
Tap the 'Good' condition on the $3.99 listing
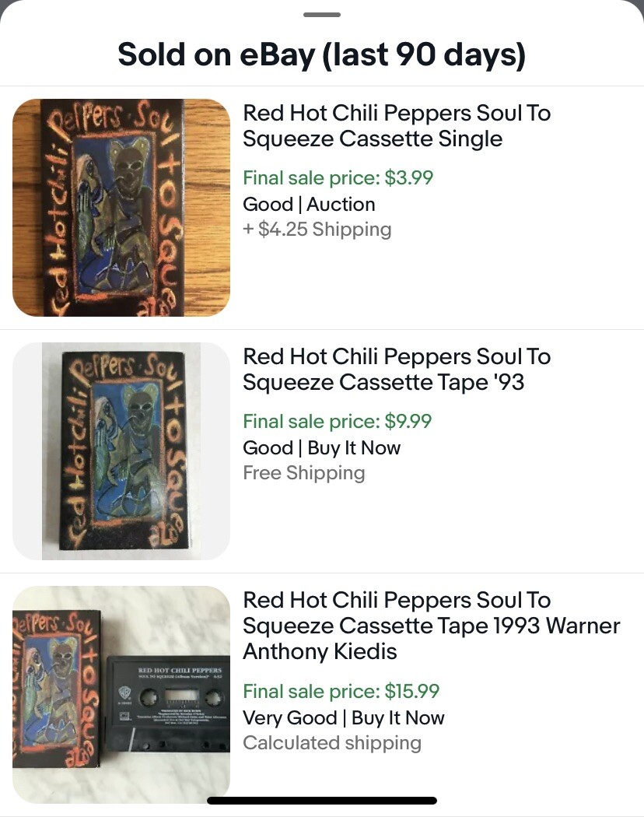(268, 204)
